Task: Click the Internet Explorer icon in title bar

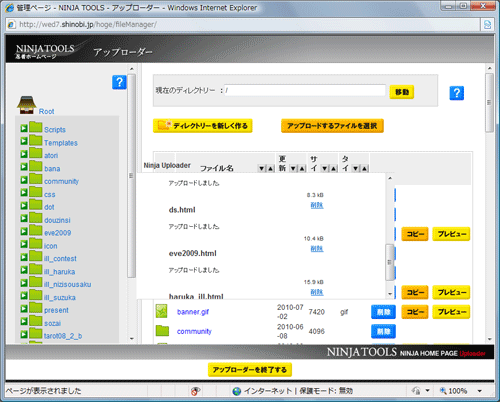Action: click(10, 8)
